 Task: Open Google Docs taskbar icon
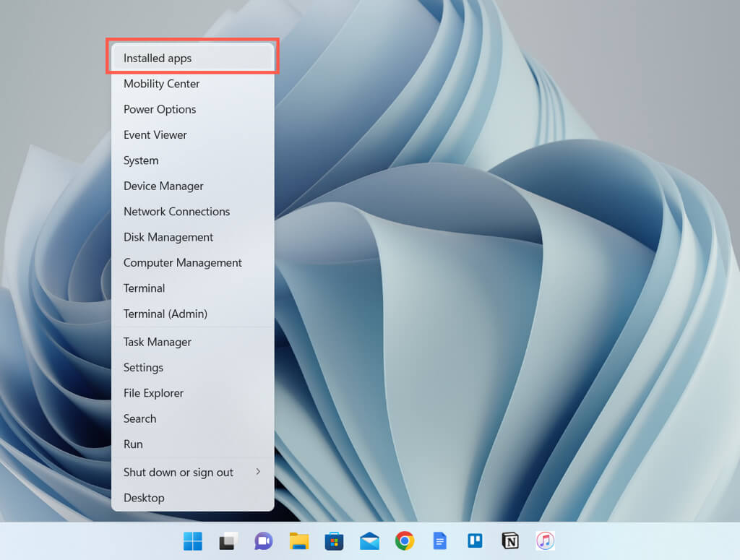click(x=439, y=541)
